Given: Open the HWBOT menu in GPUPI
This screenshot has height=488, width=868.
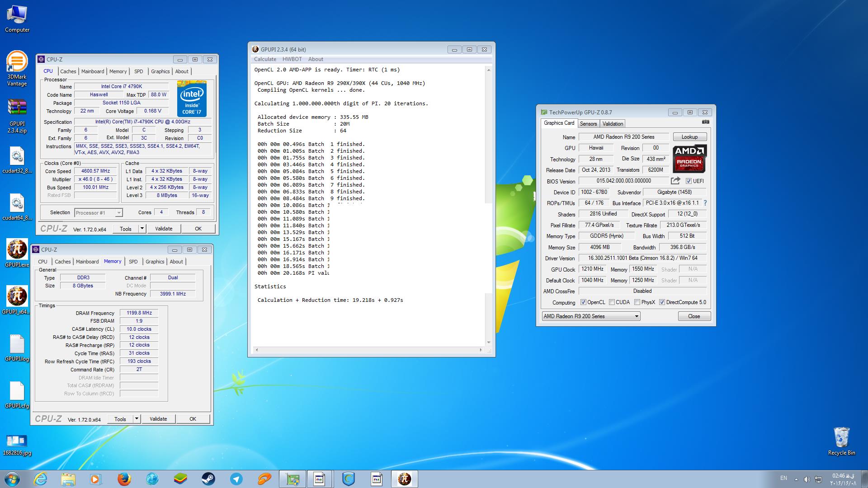Looking at the screenshot, I should tap(292, 59).
